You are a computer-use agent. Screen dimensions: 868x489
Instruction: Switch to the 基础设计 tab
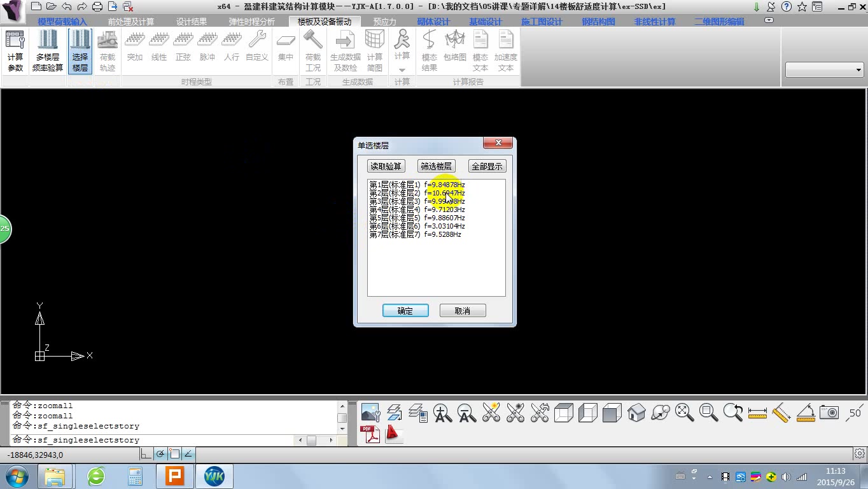click(x=486, y=22)
